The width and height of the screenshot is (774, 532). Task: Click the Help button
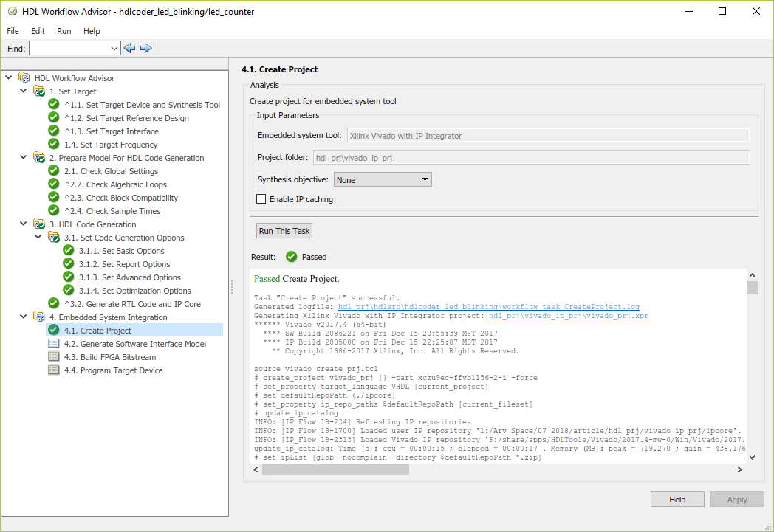click(677, 500)
